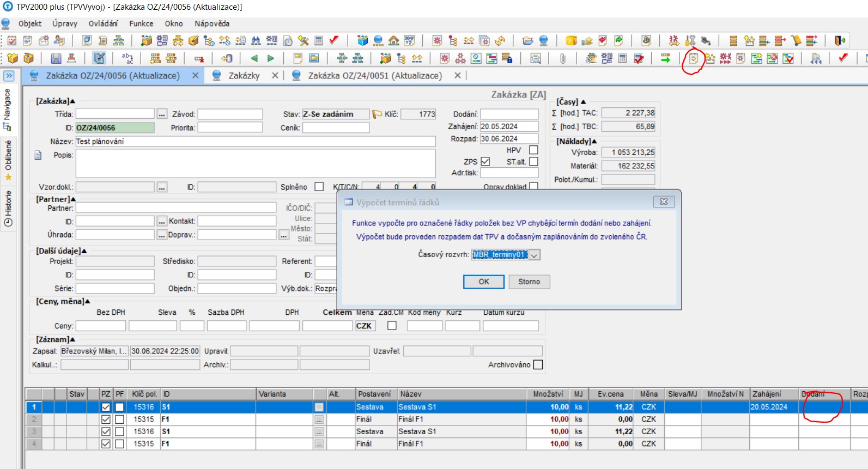This screenshot has width=868, height=469.
Task: Expand the side panel with >> button
Action: 9,76
